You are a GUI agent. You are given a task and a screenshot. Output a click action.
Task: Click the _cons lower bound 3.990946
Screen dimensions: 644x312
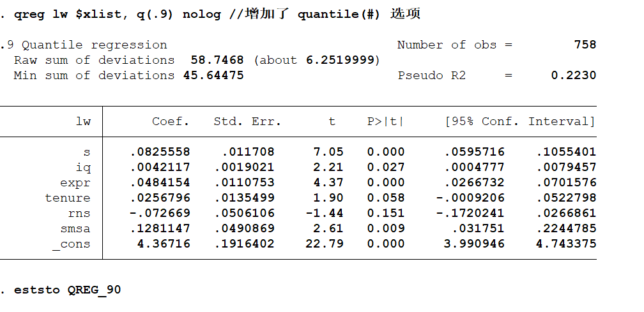(x=474, y=244)
